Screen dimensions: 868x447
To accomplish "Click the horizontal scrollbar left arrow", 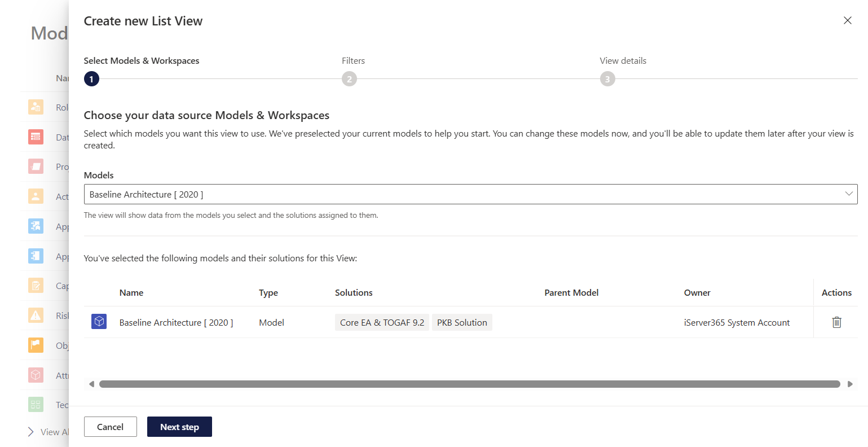I will tap(91, 384).
